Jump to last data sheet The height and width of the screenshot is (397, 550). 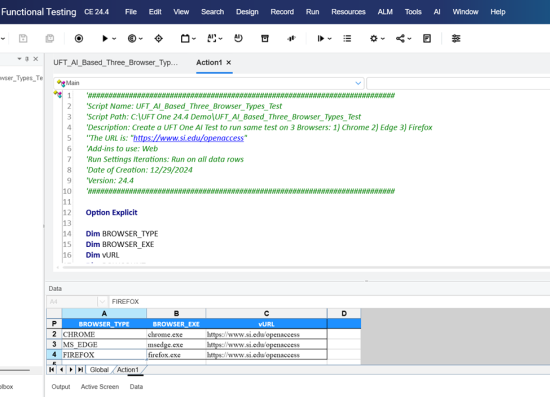point(80,369)
